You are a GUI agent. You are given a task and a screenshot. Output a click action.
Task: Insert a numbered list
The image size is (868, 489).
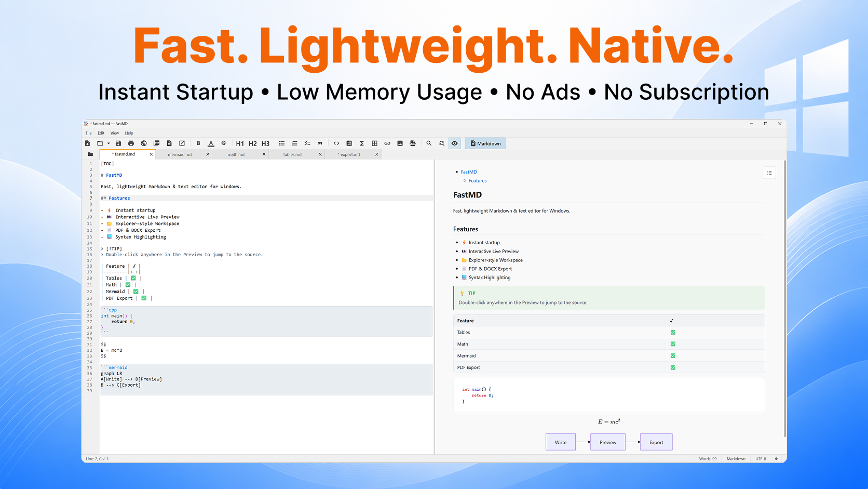point(294,143)
